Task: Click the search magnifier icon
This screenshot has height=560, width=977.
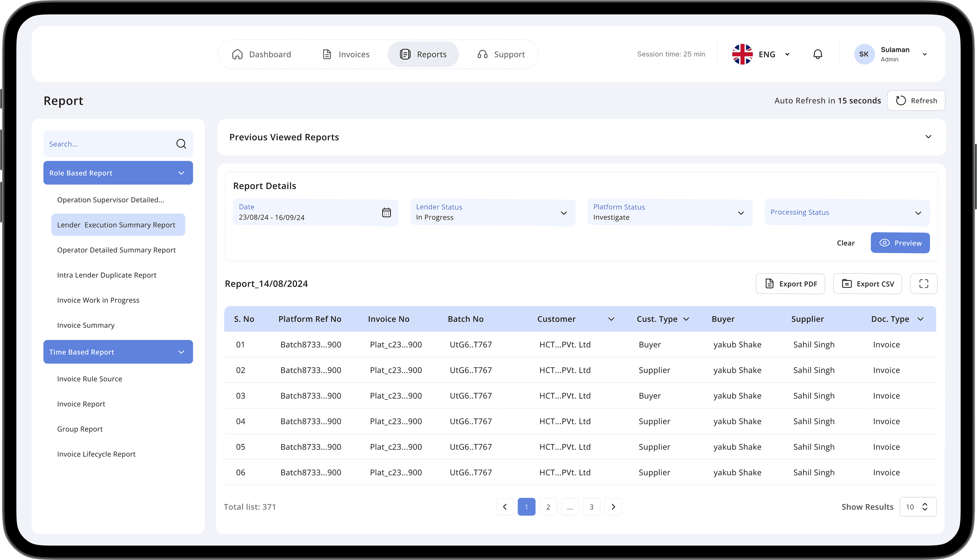Action: click(x=181, y=144)
